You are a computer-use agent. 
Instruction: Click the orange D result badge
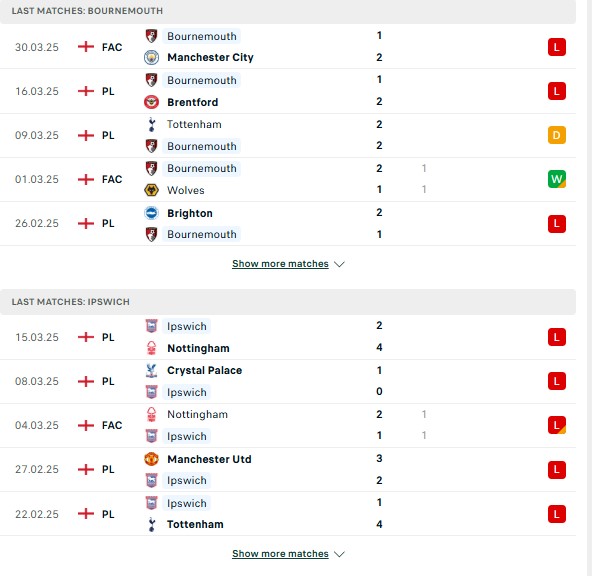click(x=557, y=135)
